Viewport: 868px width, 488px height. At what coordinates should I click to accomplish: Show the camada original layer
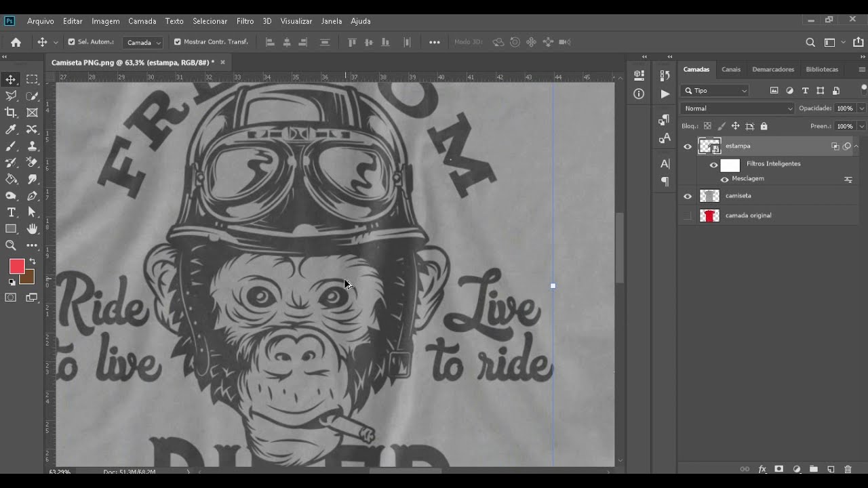click(x=688, y=216)
